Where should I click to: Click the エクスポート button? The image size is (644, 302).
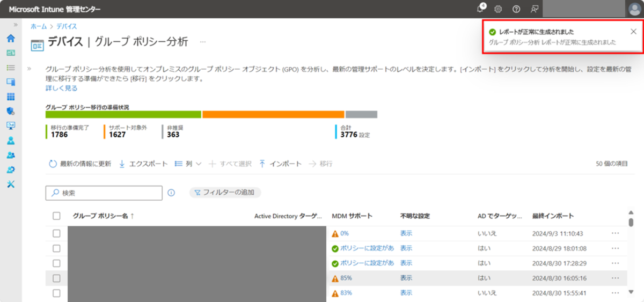(143, 164)
